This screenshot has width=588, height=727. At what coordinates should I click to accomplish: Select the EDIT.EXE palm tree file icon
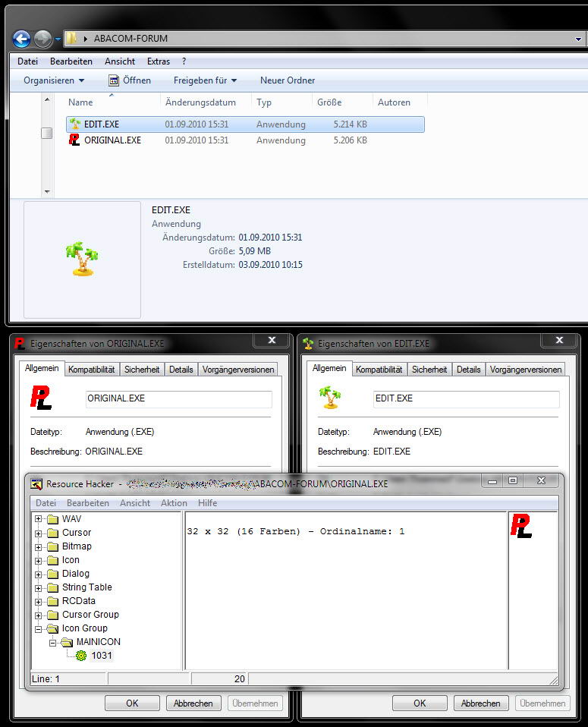click(74, 124)
